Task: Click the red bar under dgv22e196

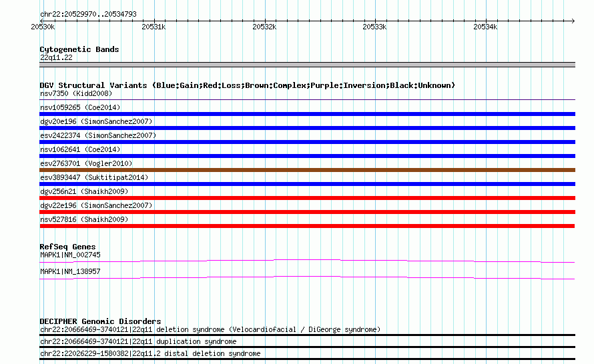Action: tap(307, 212)
